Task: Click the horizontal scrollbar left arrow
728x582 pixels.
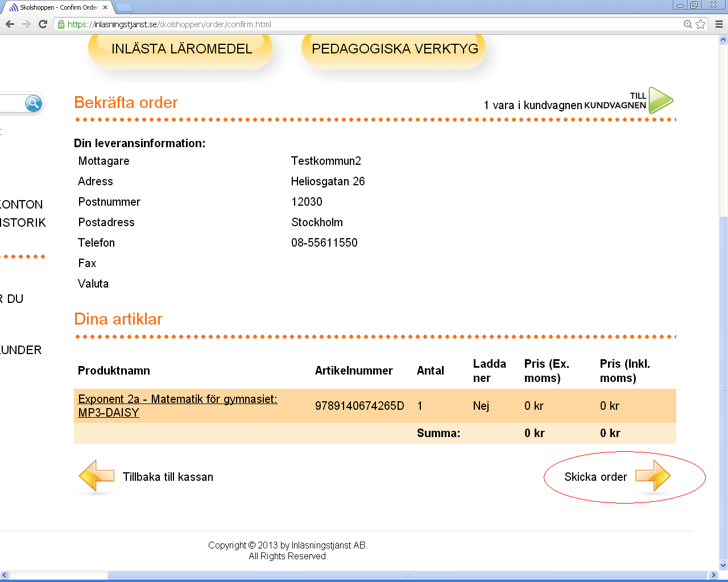Action: tap(5, 575)
